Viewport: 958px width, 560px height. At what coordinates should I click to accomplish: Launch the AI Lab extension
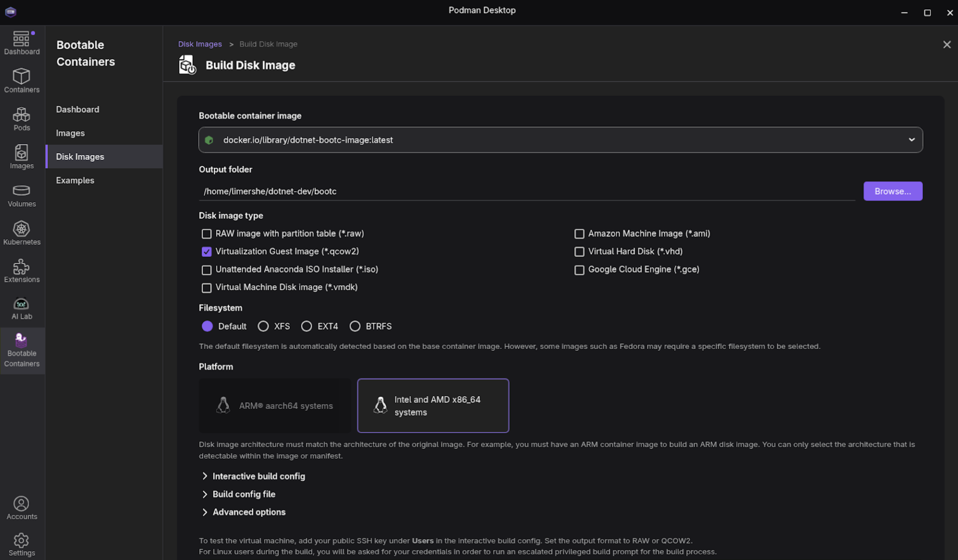point(22,308)
